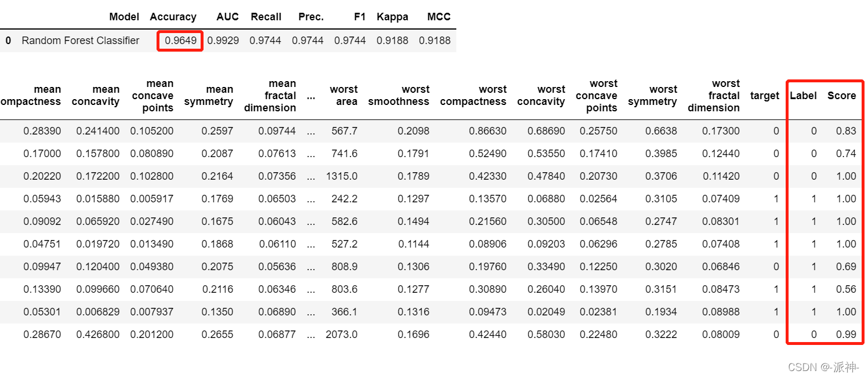This screenshot has width=868, height=378.
Task: Click the truncated columns ellipsis header
Action: 311,96
